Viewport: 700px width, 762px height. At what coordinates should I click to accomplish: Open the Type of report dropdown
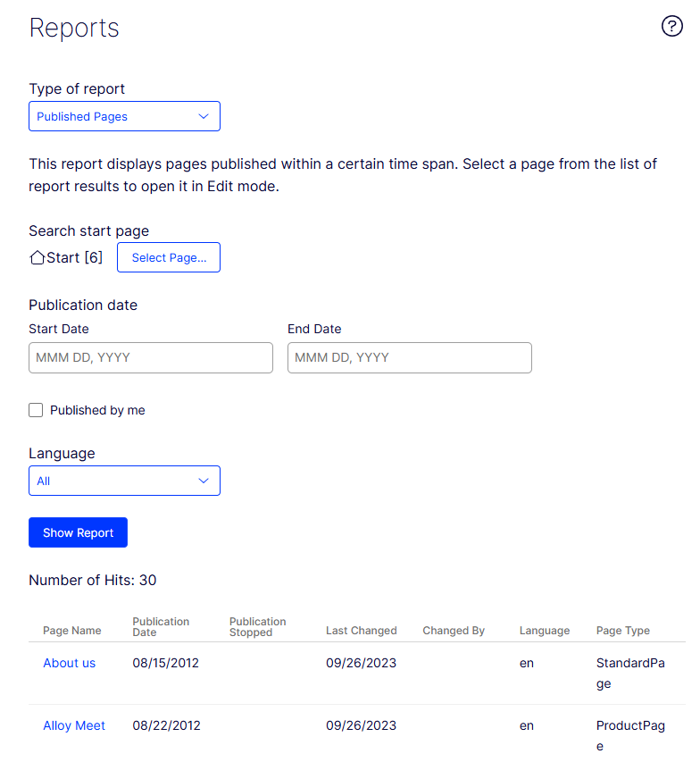(x=124, y=116)
